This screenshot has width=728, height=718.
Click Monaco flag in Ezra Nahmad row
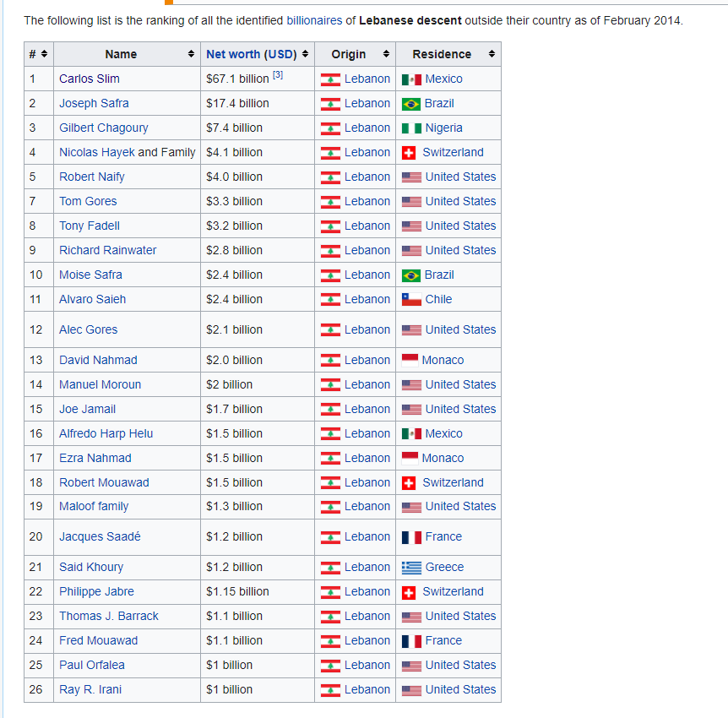(410, 458)
